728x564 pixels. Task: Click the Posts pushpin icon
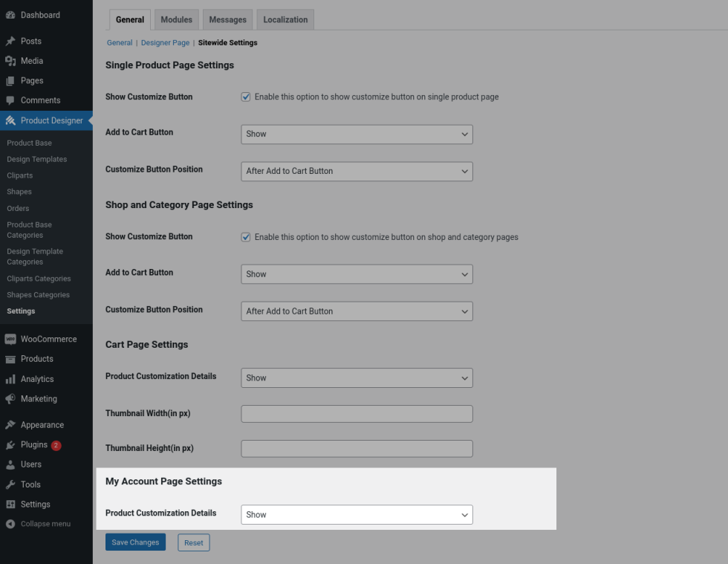10,42
